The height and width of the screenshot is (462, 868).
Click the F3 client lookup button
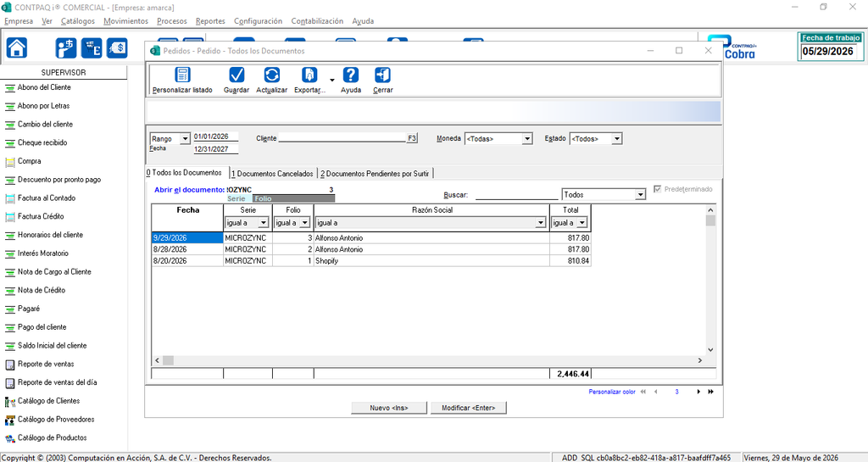point(412,138)
